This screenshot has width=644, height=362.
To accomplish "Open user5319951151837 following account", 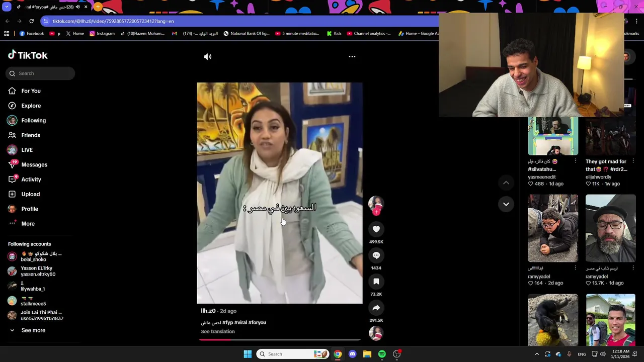I will coord(36,316).
